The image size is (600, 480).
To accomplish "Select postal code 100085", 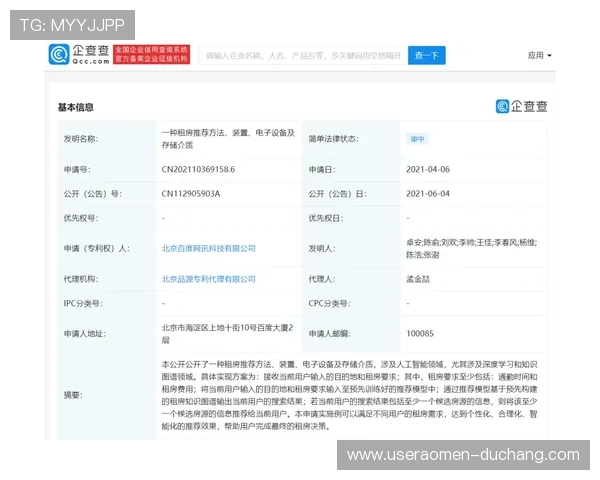I will pos(420,333).
